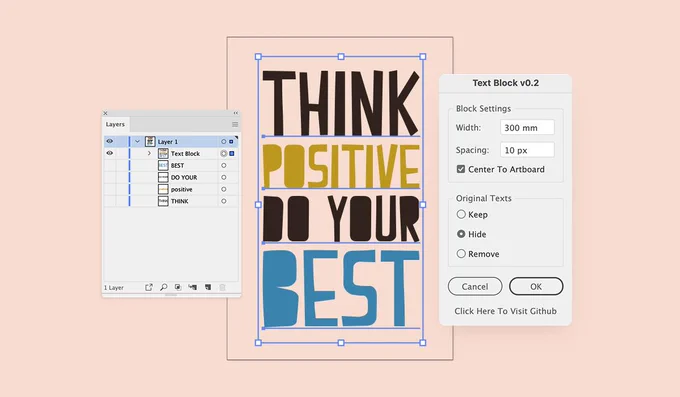
Task: Click the BEST item thumbnail
Action: point(163,165)
